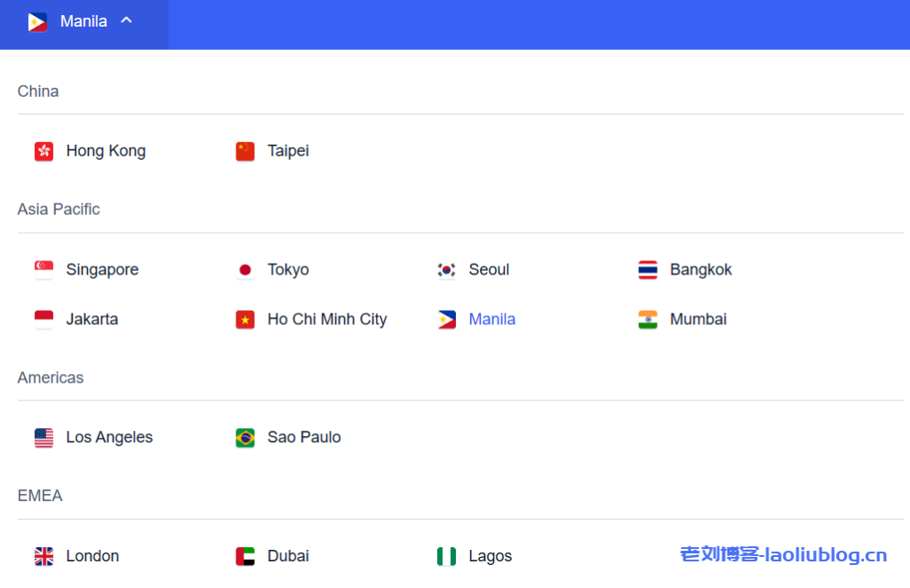
Task: Collapse the Manila location dropdown chevron
Action: point(126,20)
